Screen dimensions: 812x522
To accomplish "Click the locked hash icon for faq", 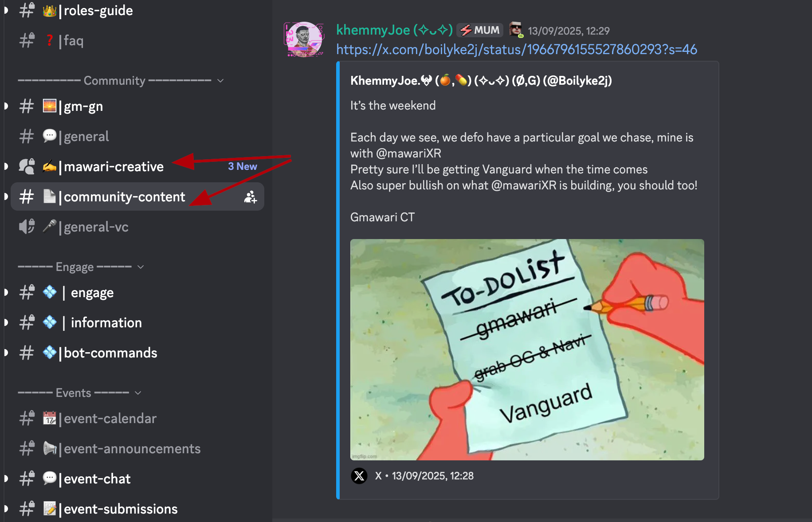I will 27,40.
